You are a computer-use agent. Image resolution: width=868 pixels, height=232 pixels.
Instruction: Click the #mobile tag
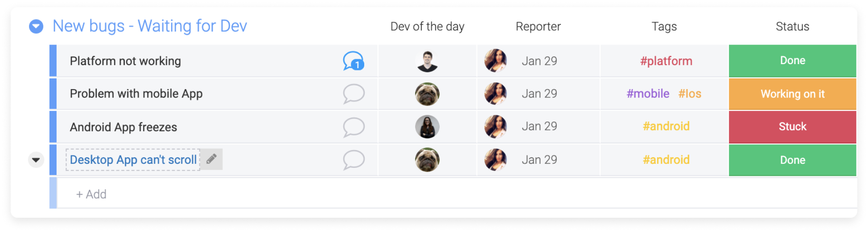[648, 94]
